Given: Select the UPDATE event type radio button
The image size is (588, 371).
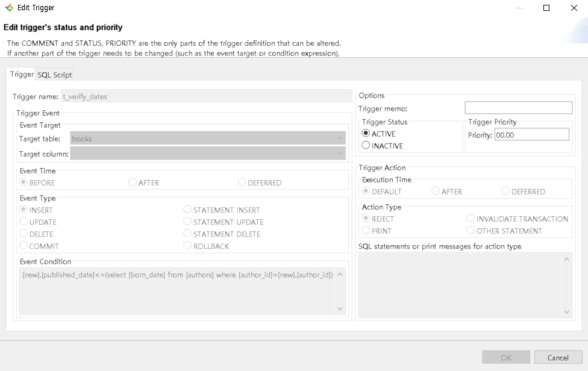Looking at the screenshot, I should pyautogui.click(x=24, y=222).
